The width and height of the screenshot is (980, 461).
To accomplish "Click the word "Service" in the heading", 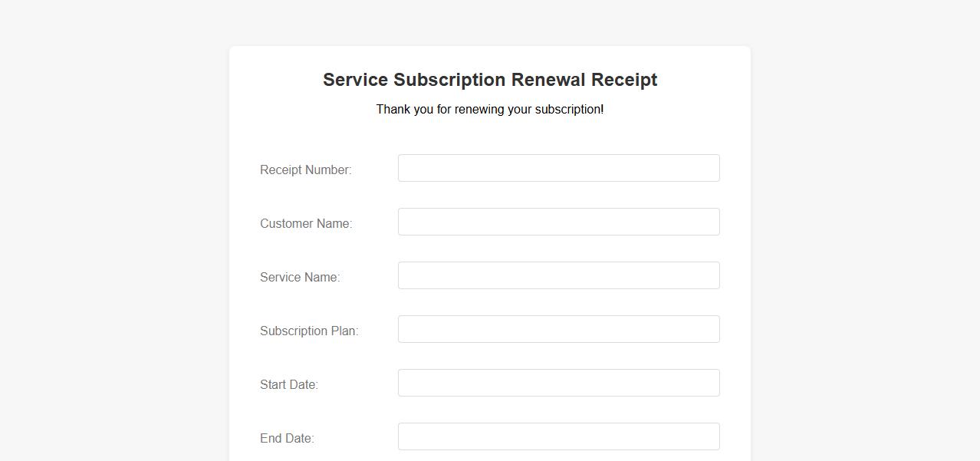I will click(355, 80).
